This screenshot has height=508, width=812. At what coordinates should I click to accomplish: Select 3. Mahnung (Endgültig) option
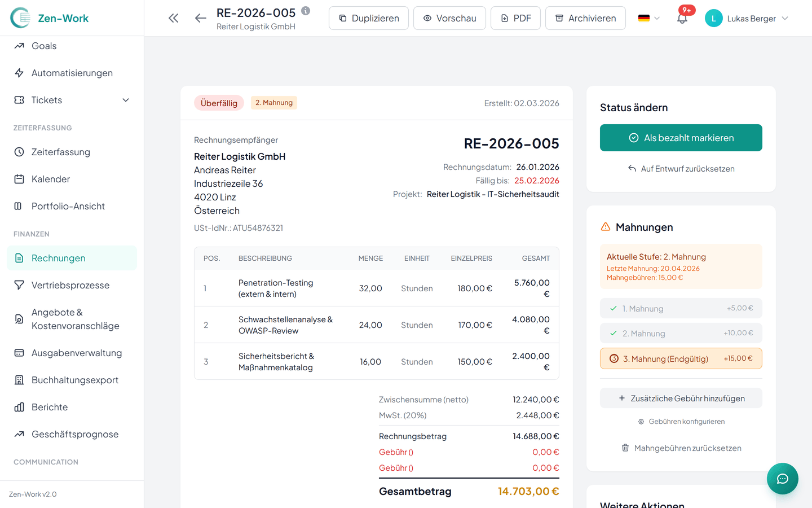681,358
